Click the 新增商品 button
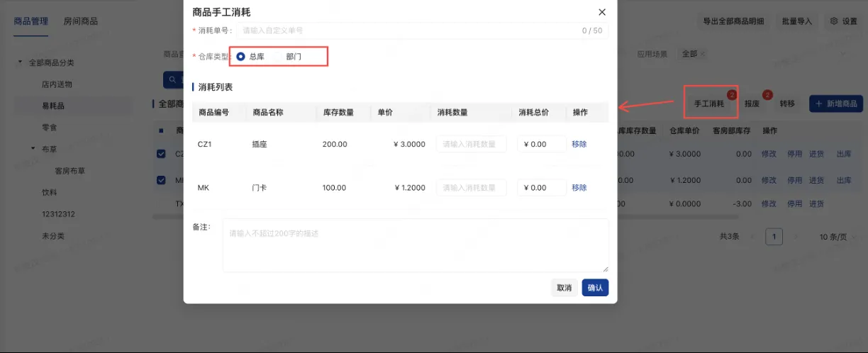Image resolution: width=868 pixels, height=353 pixels. tap(836, 103)
